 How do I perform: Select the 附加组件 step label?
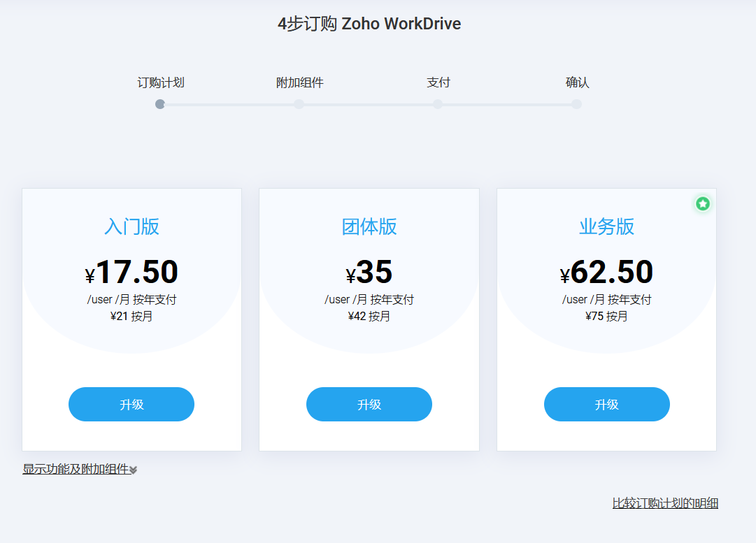coord(299,82)
